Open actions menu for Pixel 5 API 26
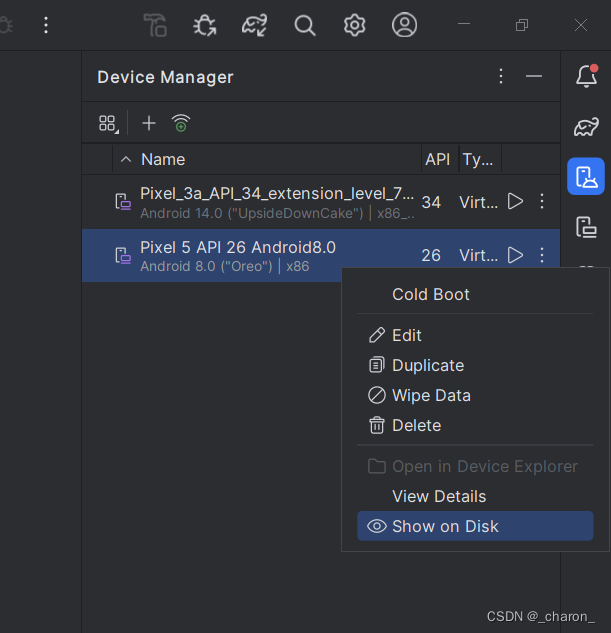611x633 pixels. 542,255
